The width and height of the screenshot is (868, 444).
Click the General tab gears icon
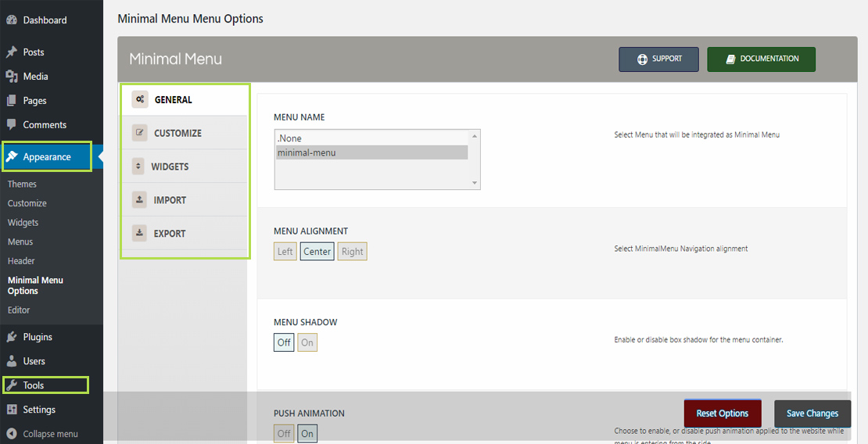point(139,99)
